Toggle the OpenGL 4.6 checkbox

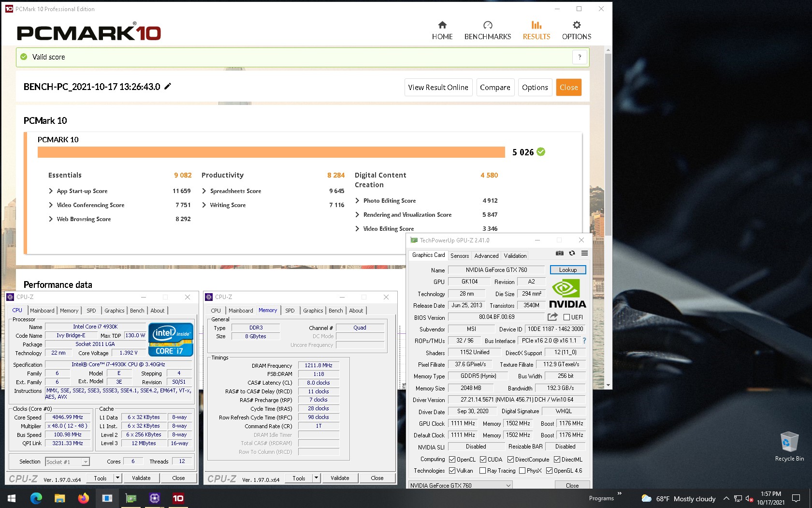549,471
